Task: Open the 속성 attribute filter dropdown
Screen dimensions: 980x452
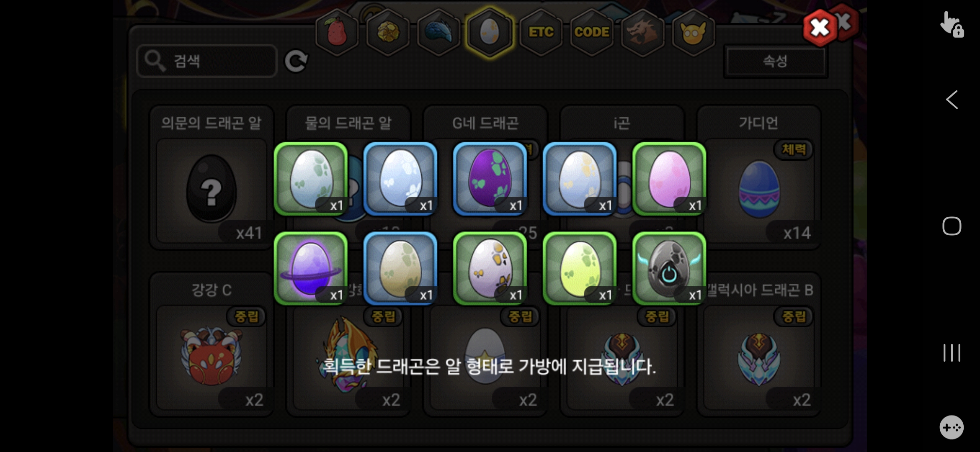Action: pyautogui.click(x=775, y=62)
